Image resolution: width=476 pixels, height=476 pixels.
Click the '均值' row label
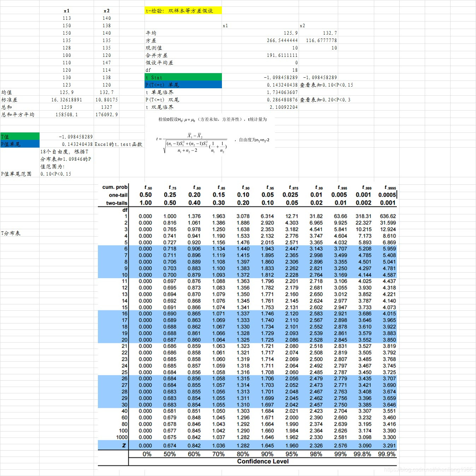(6, 92)
